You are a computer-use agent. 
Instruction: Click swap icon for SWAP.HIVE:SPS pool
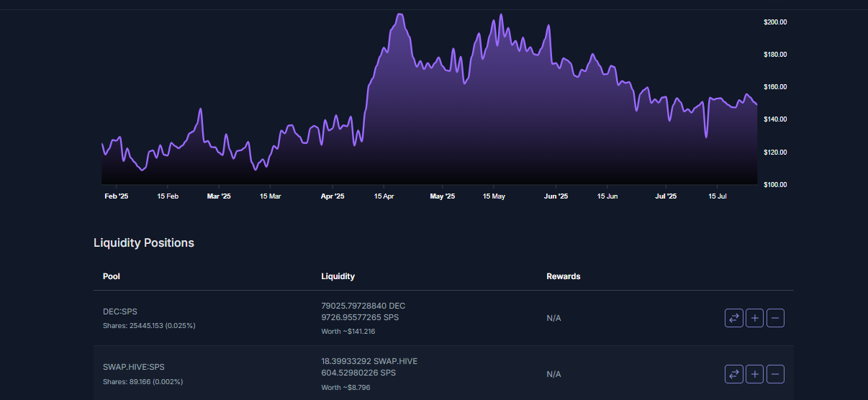[x=734, y=374]
